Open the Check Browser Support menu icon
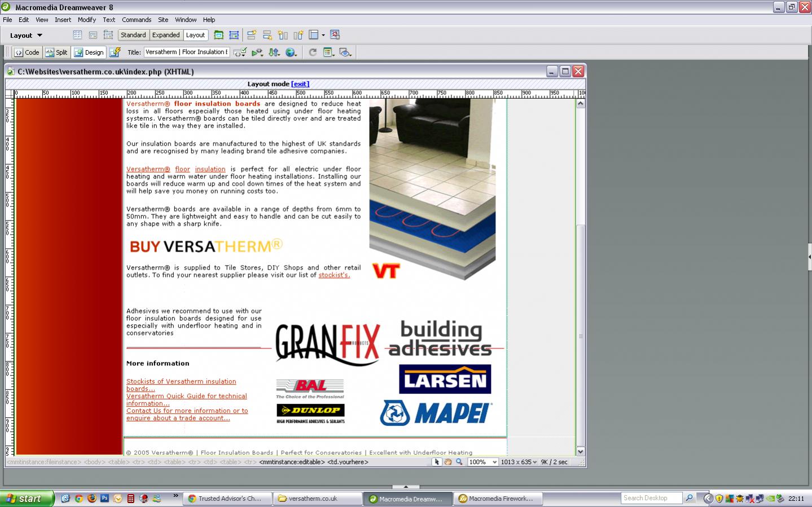Viewport: 812px width, 507px height. point(257,52)
